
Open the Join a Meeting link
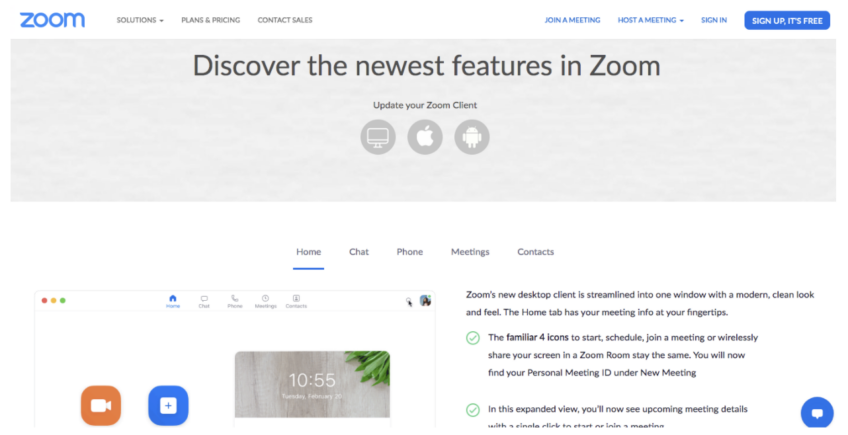[573, 20]
